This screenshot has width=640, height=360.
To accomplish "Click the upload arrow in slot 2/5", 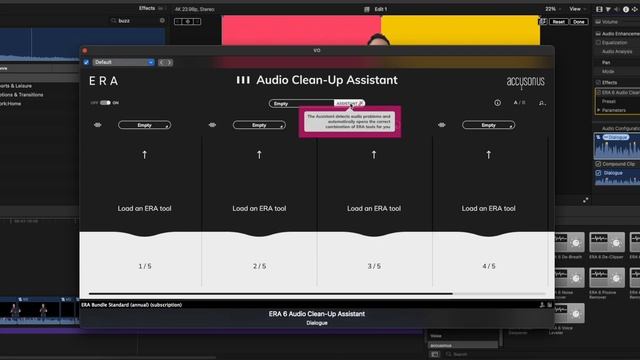I will [259, 155].
